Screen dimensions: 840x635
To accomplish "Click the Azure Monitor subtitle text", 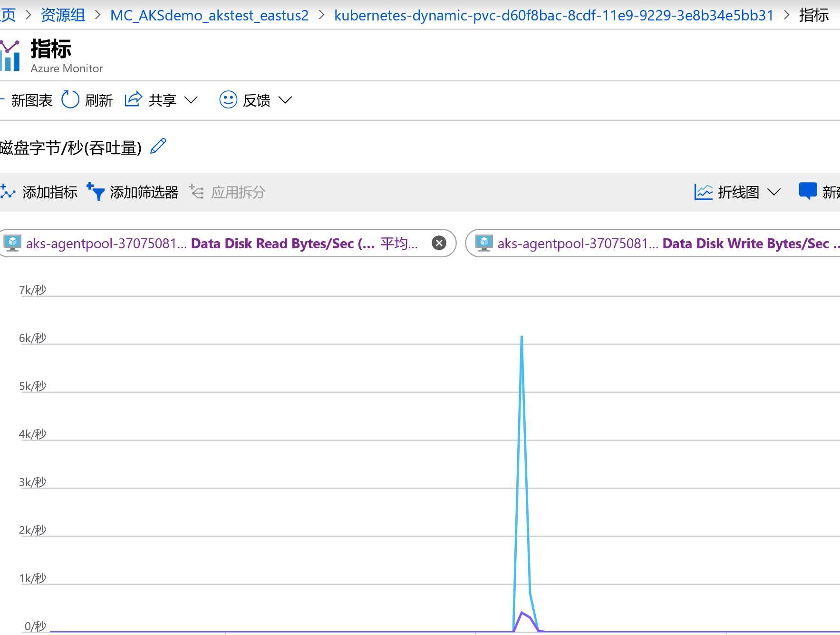I will (x=67, y=68).
